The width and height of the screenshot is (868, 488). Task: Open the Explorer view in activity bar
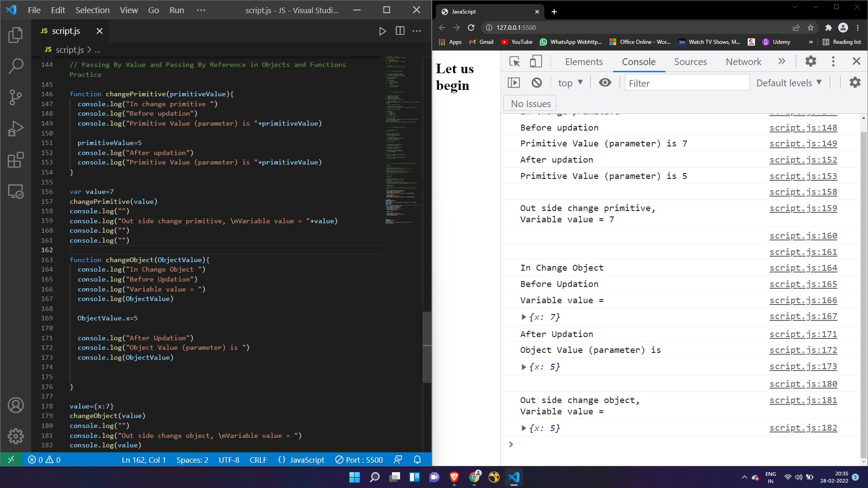[15, 35]
